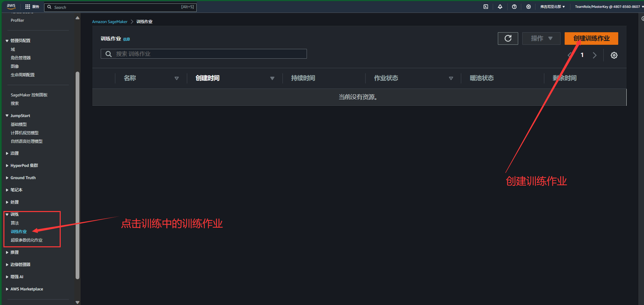Screen dimensions: 644x305
Task: Collapse the 训练 section
Action: point(7,214)
